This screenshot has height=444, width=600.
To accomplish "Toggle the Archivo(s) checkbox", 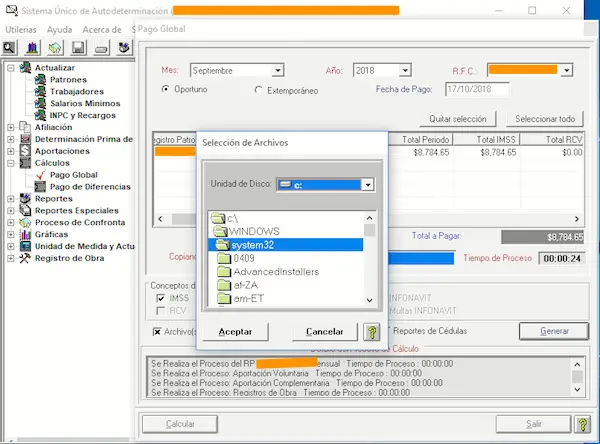I will 157,332.
